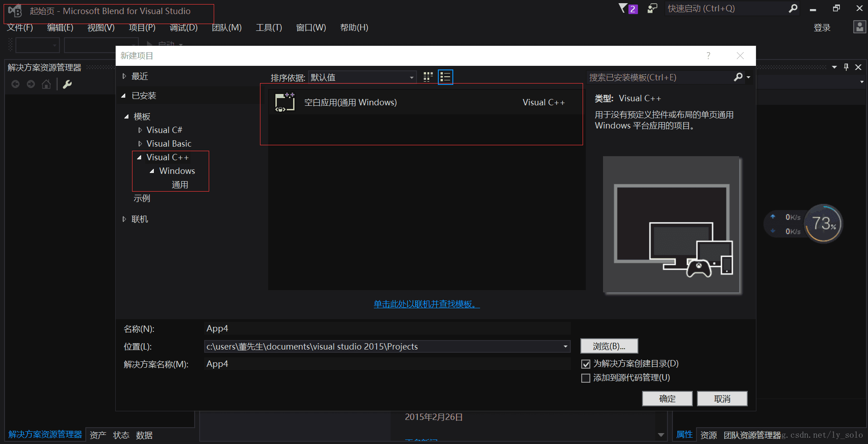Select the 通用 tree item
Viewport: 868px width, 444px height.
point(180,185)
